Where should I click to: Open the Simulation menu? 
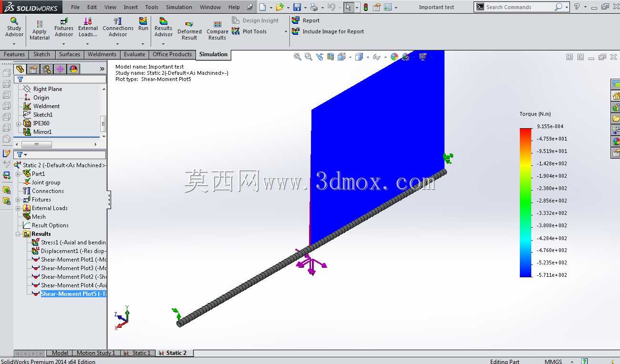point(179,7)
